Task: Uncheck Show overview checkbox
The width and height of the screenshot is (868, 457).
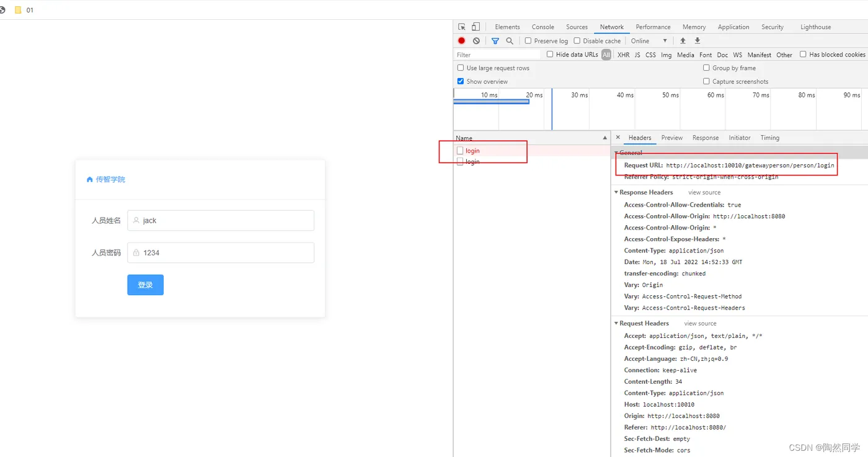Action: pos(461,81)
